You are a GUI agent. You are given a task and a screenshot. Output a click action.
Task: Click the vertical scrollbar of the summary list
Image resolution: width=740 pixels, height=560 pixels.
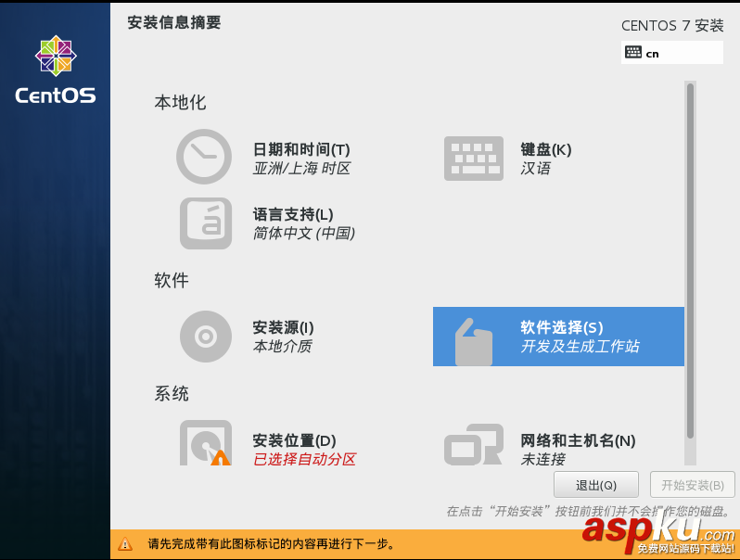pyautogui.click(x=691, y=261)
